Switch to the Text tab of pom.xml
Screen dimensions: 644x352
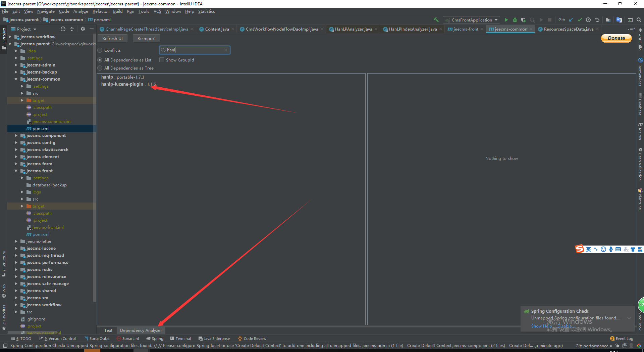tap(108, 331)
